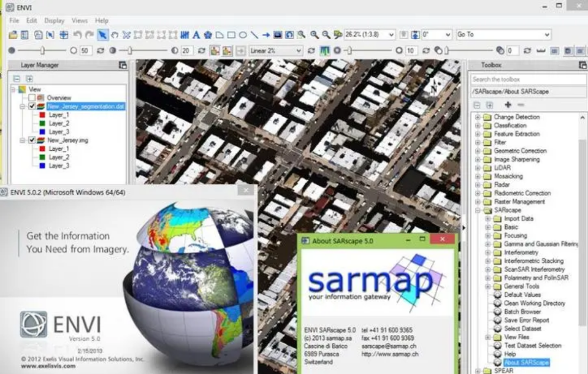Toggle New_Jersey.img layer visibility checkbox
Screen dimensions: 588x374
point(32,140)
